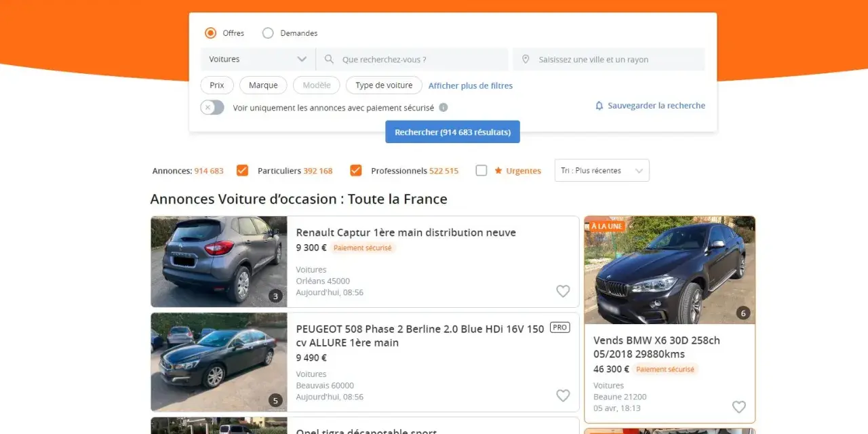
Task: Click the location pin icon
Action: click(526, 60)
